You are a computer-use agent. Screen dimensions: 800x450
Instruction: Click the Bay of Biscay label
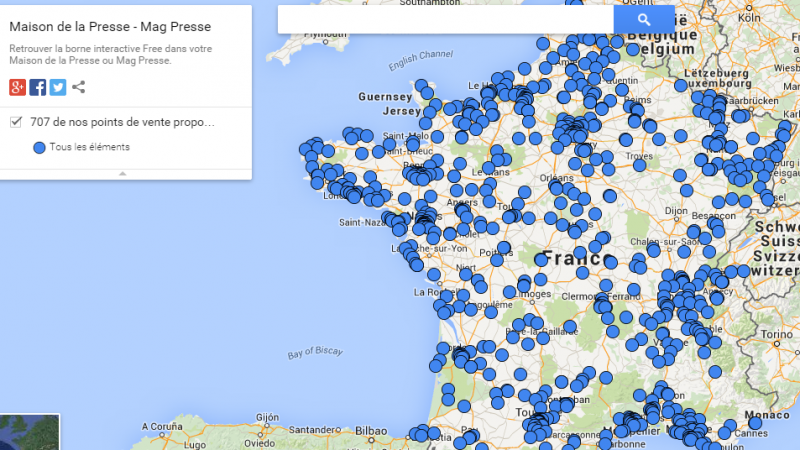pyautogui.click(x=315, y=353)
